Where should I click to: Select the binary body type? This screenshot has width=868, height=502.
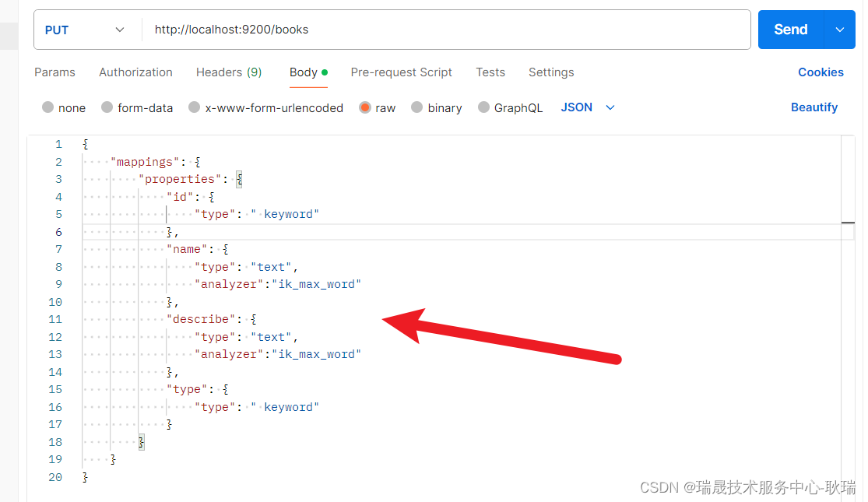pos(436,107)
